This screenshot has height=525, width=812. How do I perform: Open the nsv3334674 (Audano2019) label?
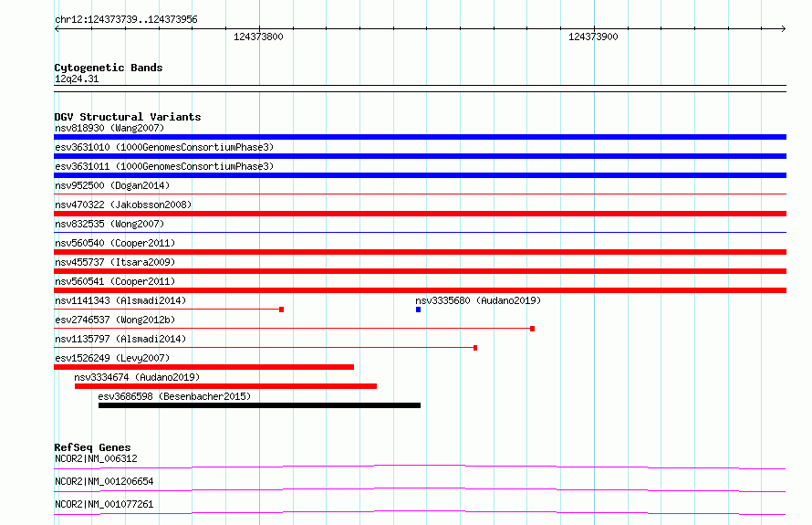tap(137, 377)
